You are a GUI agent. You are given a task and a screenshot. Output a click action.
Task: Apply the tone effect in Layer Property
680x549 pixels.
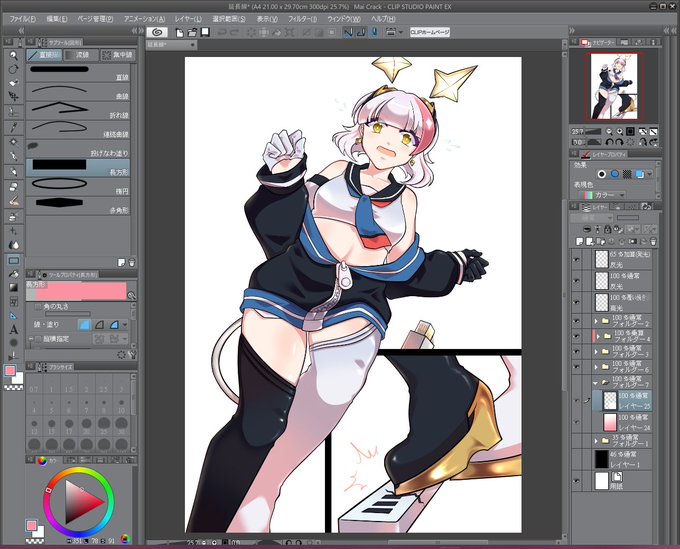coord(627,174)
